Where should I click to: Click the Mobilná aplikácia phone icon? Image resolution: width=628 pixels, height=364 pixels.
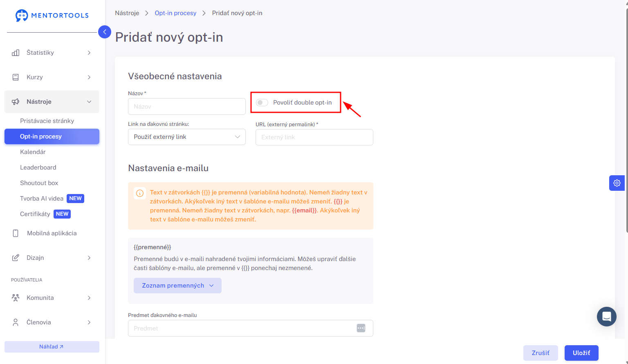pos(16,233)
